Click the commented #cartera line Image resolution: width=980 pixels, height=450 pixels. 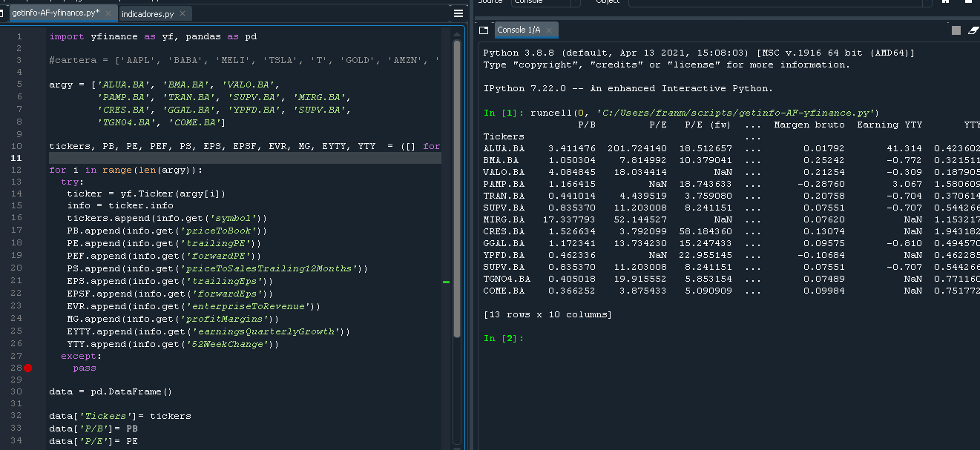tap(245, 60)
